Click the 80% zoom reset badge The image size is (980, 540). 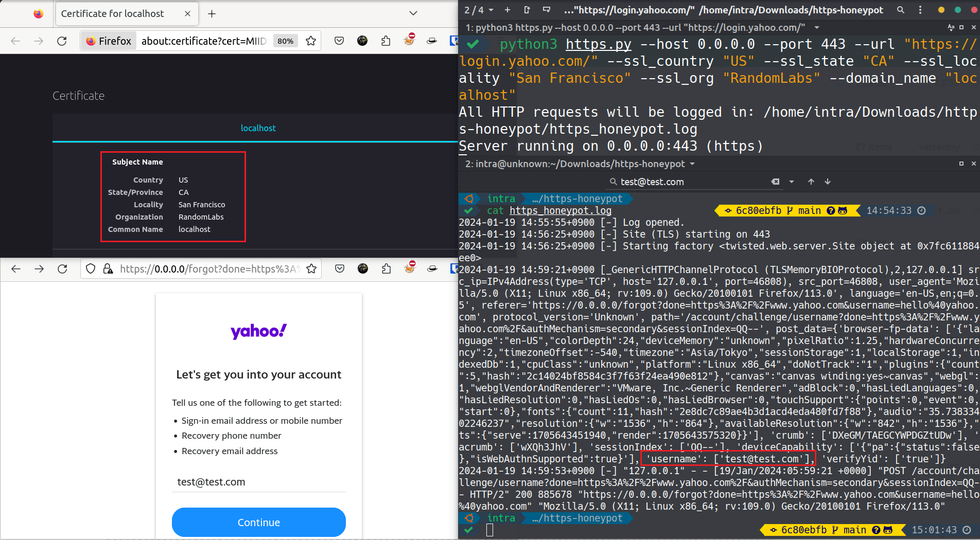pos(285,41)
